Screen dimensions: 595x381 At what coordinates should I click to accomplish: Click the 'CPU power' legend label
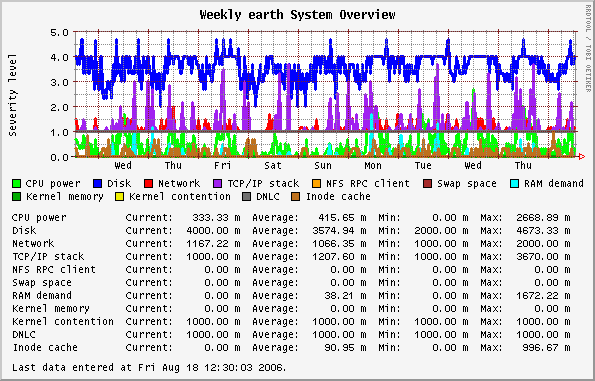[x=53, y=184]
